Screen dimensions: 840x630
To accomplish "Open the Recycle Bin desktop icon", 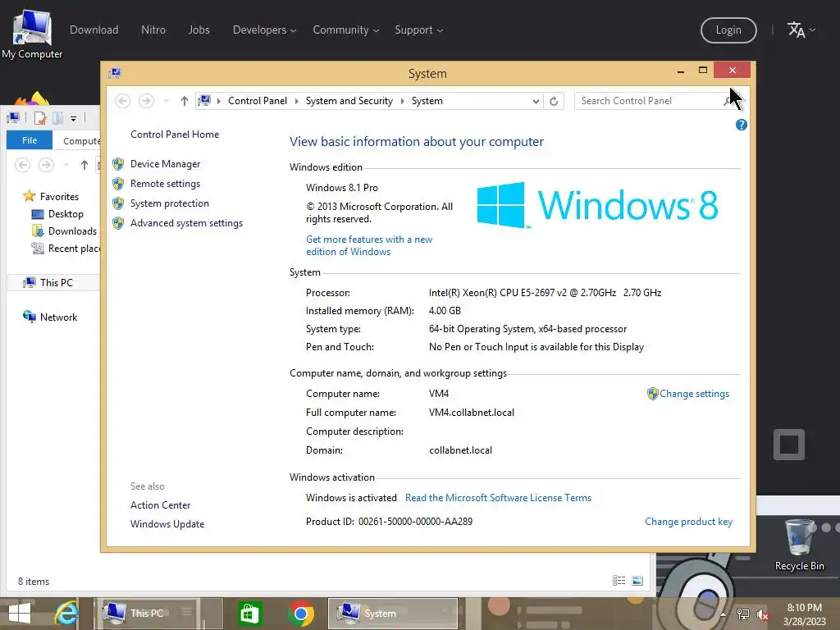I will 799,545.
